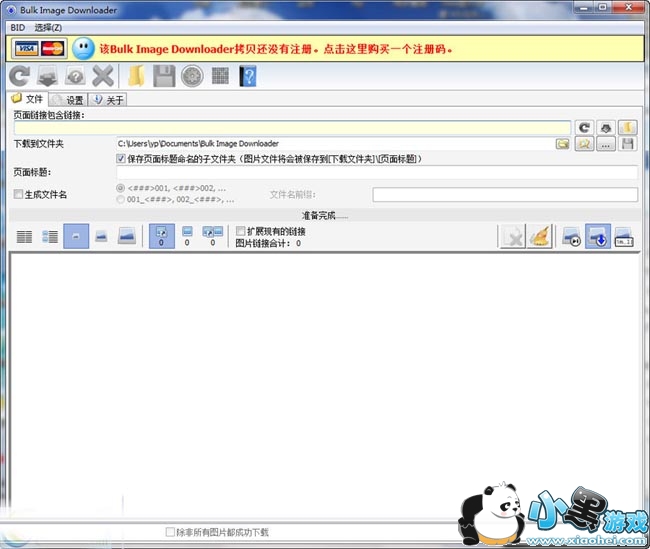
Task: Open the BID menu
Action: (17, 28)
